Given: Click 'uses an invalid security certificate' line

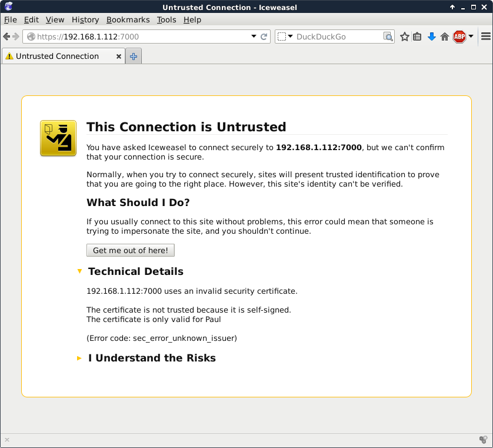Looking at the screenshot, I should tap(192, 291).
